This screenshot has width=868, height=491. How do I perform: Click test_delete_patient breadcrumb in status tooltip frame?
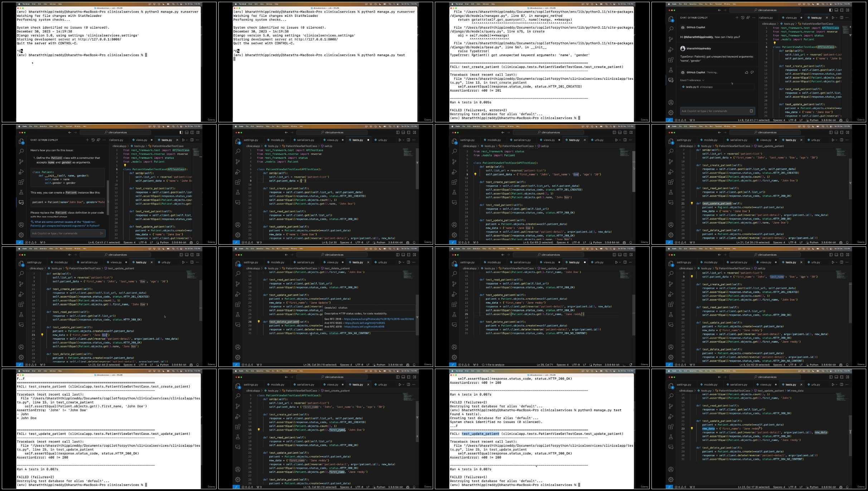point(336,268)
